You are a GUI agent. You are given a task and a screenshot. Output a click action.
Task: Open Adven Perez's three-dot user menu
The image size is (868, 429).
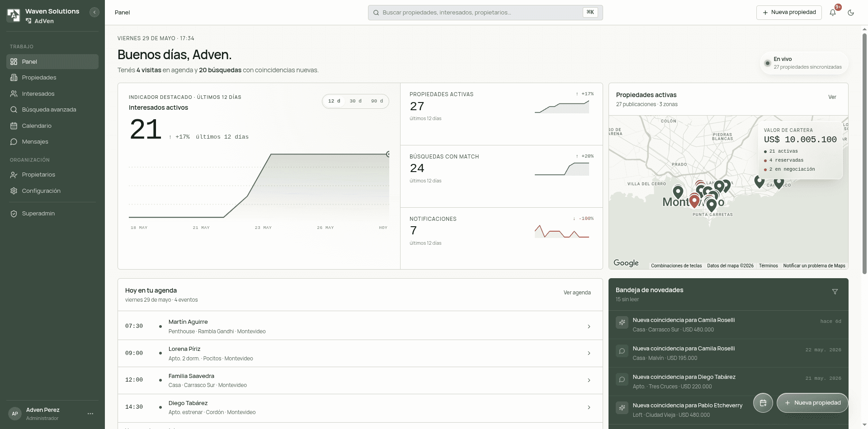coord(90,414)
